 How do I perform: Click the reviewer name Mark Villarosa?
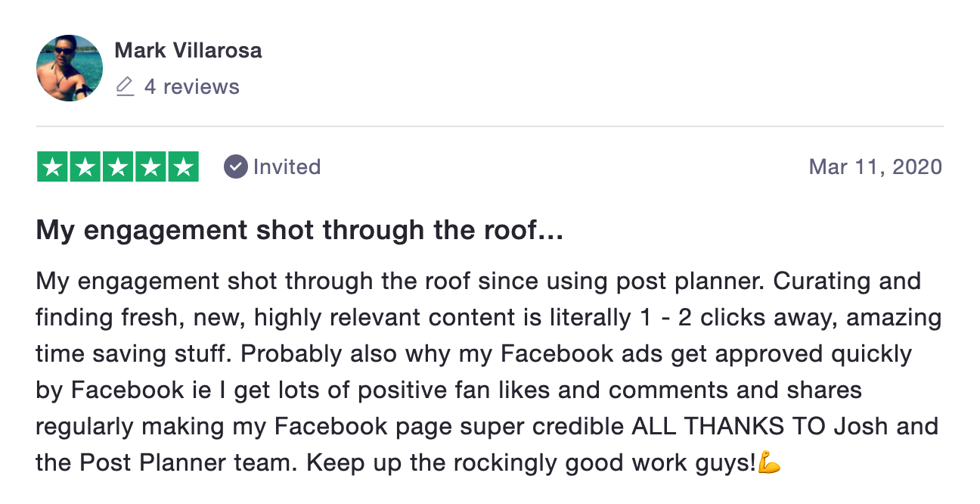coord(188,51)
